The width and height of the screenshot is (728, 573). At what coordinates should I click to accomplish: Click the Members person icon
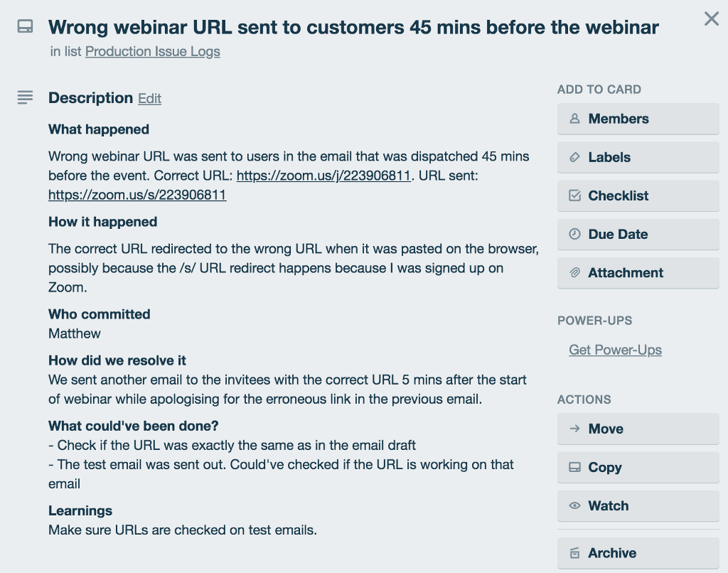tap(574, 119)
